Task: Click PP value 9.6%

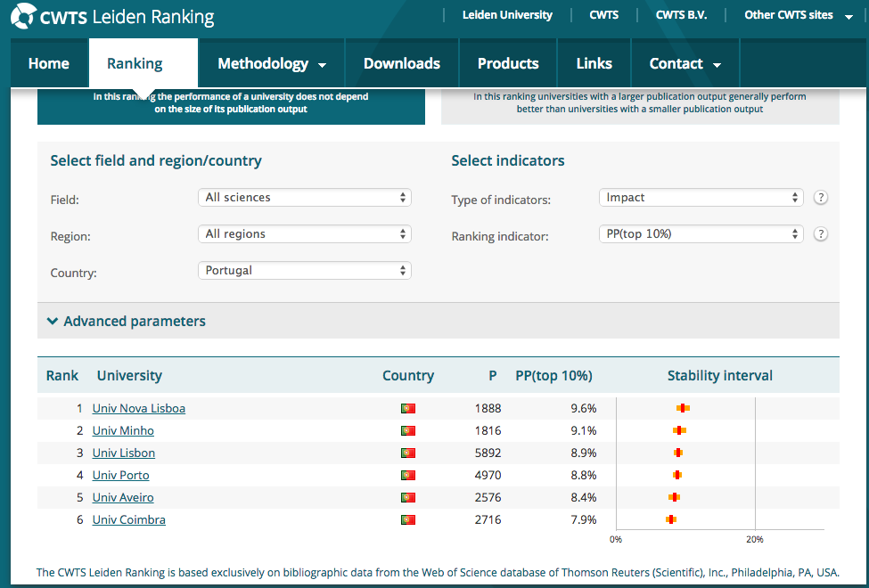Action: point(584,408)
